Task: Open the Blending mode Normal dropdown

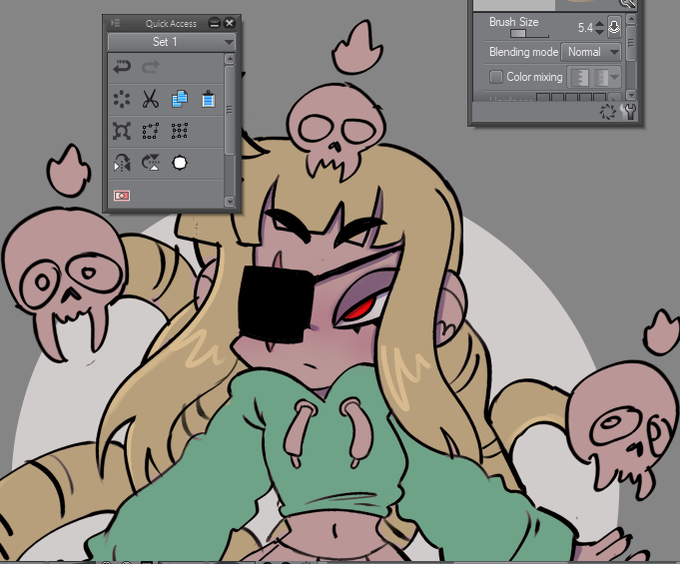Action: tap(591, 52)
